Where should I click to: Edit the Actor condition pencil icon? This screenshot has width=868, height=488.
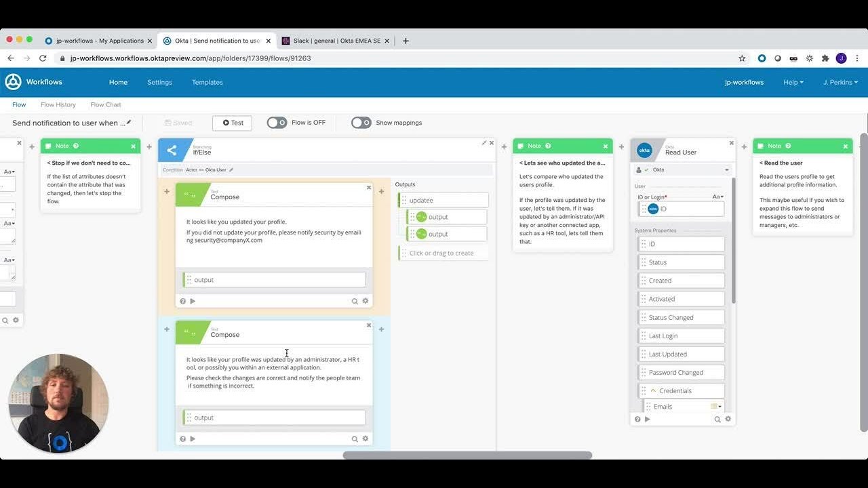pyautogui.click(x=231, y=169)
